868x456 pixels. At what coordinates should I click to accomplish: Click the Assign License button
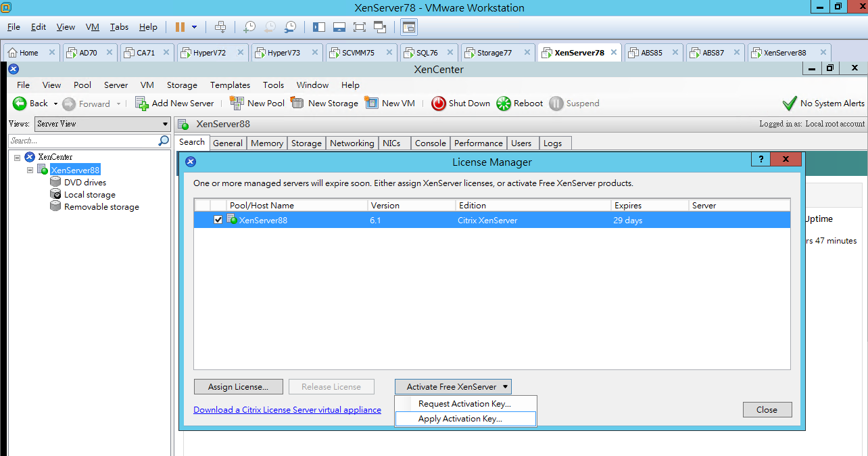tap(238, 387)
